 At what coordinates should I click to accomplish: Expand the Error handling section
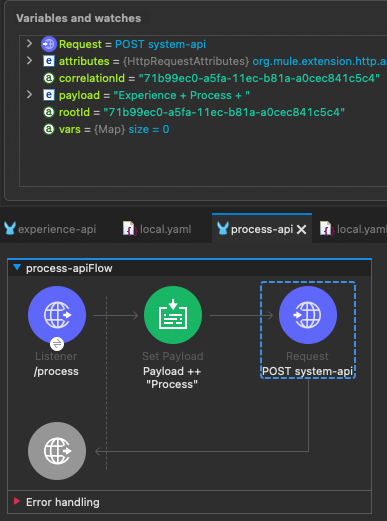[x=17, y=501]
